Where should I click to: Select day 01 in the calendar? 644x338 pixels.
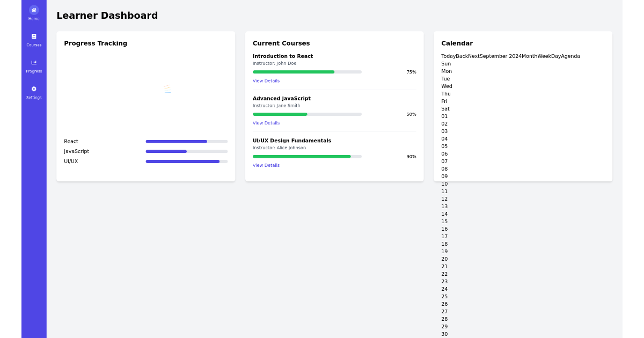pyautogui.click(x=444, y=116)
